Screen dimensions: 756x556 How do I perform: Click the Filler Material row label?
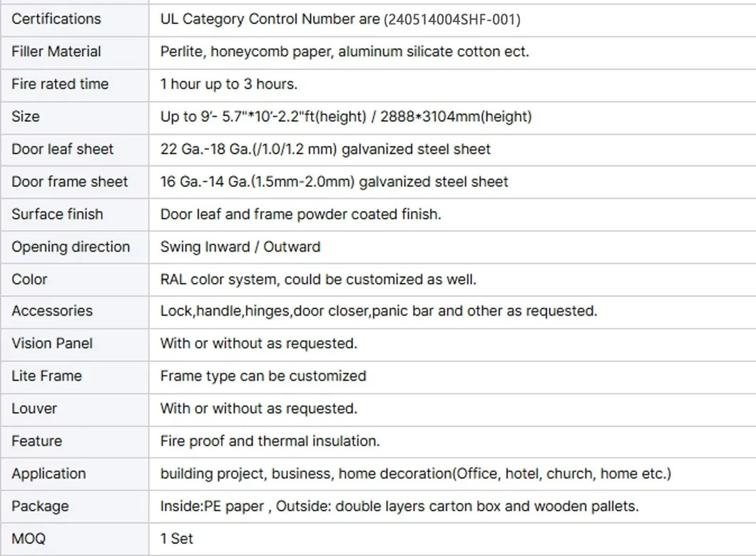pos(56,51)
